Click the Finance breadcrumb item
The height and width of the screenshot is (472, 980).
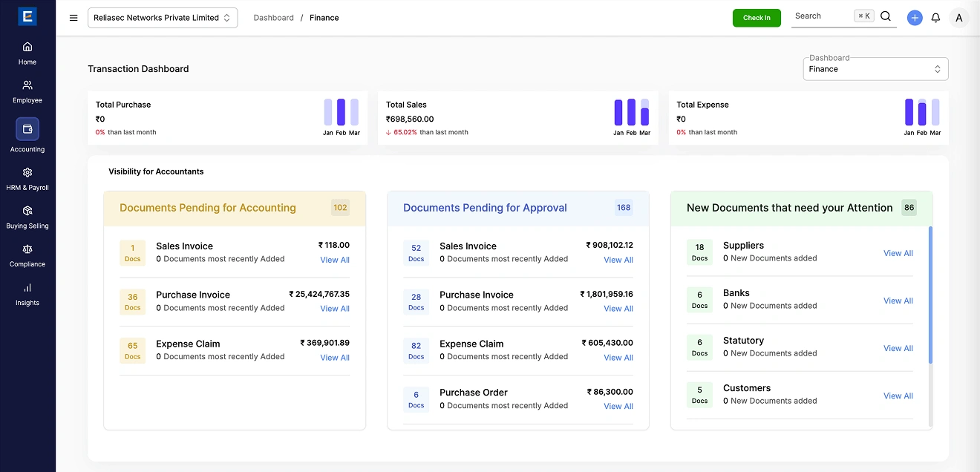[324, 18]
